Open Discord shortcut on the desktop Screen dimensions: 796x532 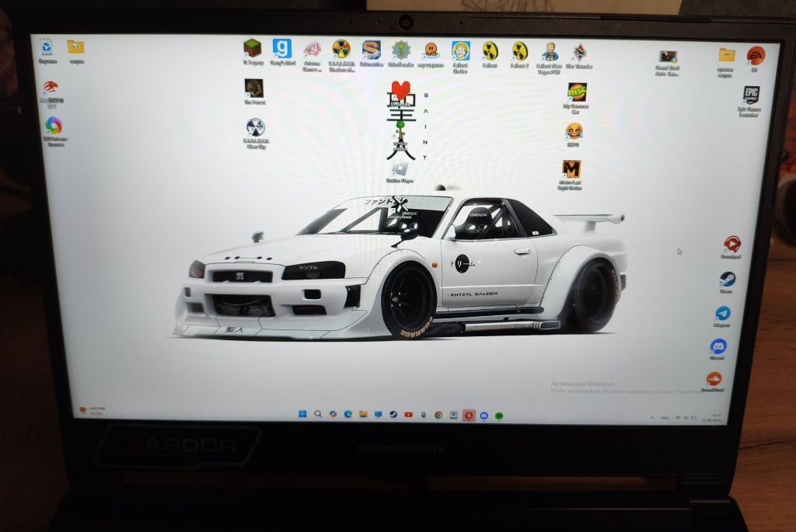(717, 349)
